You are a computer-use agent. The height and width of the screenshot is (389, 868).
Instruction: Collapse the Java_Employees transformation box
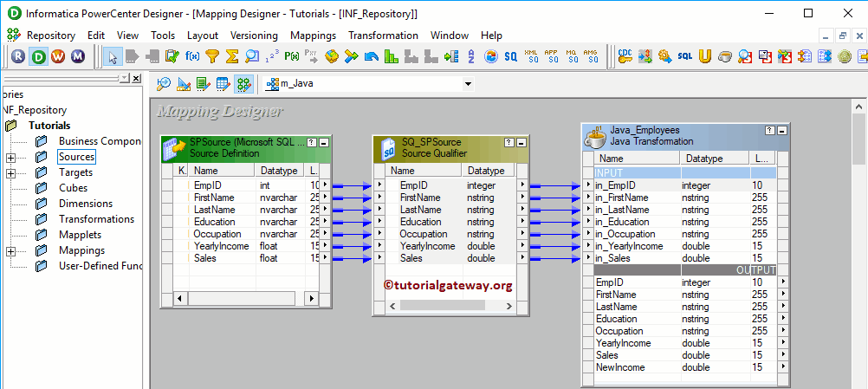pyautogui.click(x=782, y=131)
